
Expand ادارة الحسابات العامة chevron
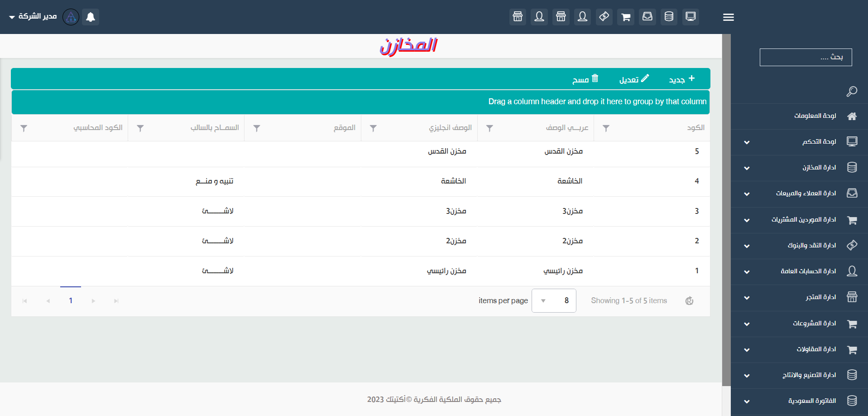point(747,272)
